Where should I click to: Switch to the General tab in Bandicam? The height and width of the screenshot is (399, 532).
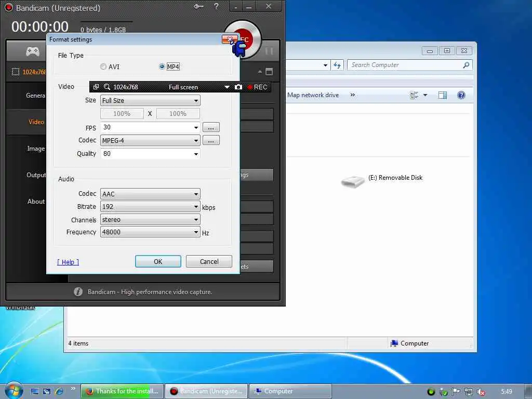35,96
